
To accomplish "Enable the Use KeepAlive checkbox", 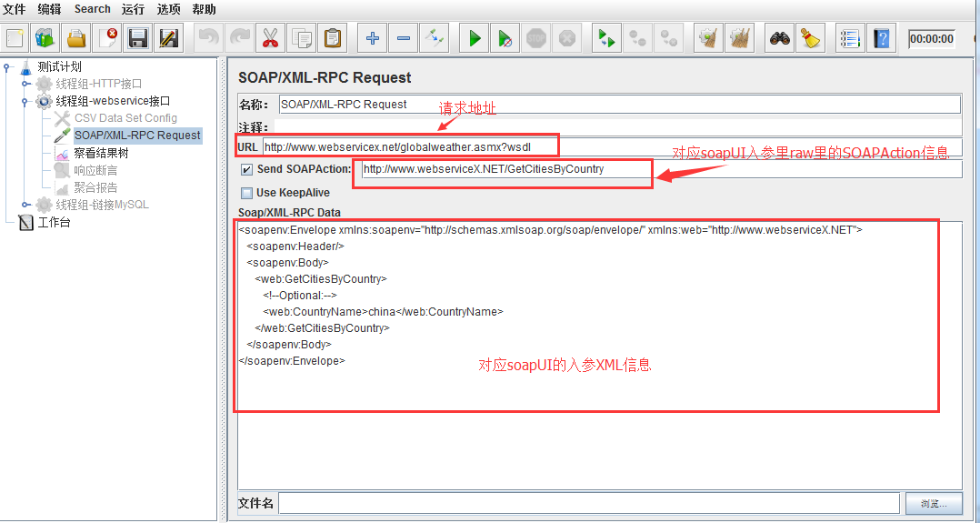I will click(x=247, y=193).
